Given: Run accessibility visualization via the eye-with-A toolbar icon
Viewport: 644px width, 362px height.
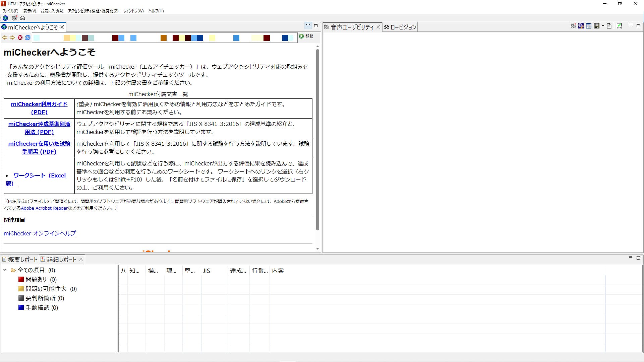Looking at the screenshot, I should [x=14, y=18].
